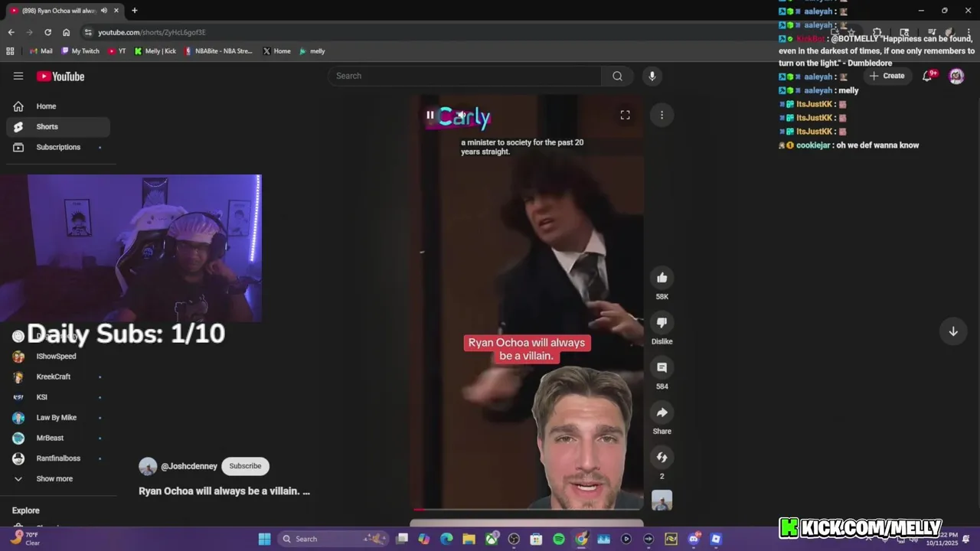Pause the playing Short
Image resolution: width=980 pixels, height=551 pixels.
coord(430,116)
